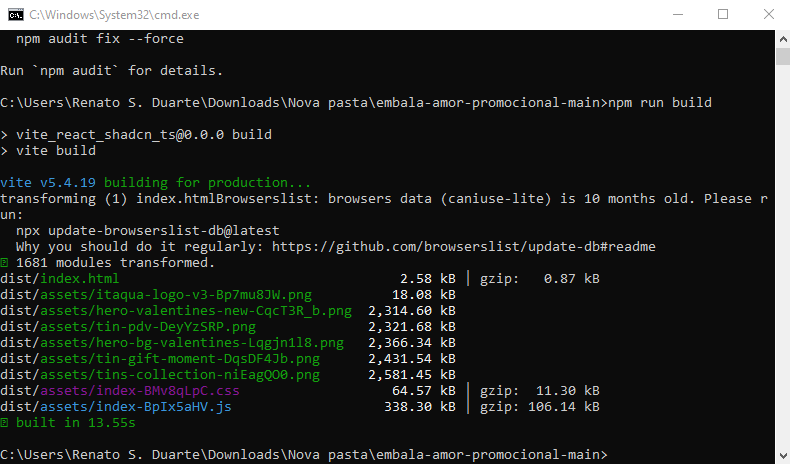Screen dimensions: 790x464
Task: Maximize the cmd.exe window
Action: [722, 15]
